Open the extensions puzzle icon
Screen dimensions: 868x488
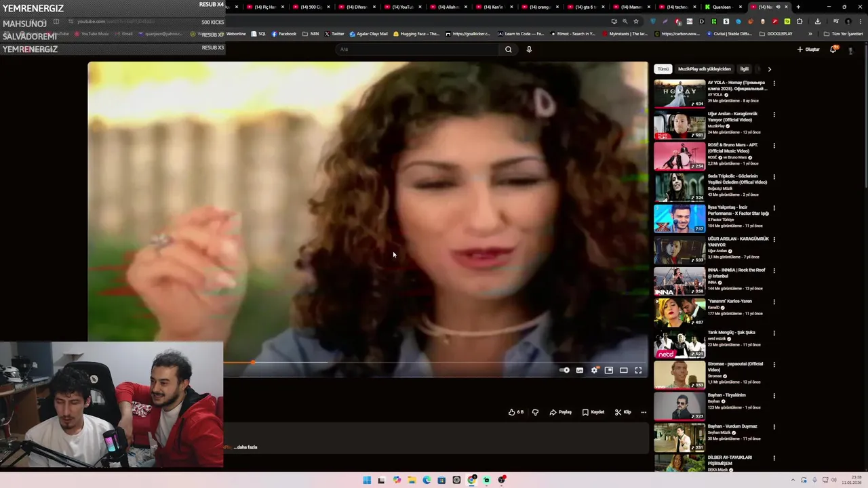(x=800, y=21)
